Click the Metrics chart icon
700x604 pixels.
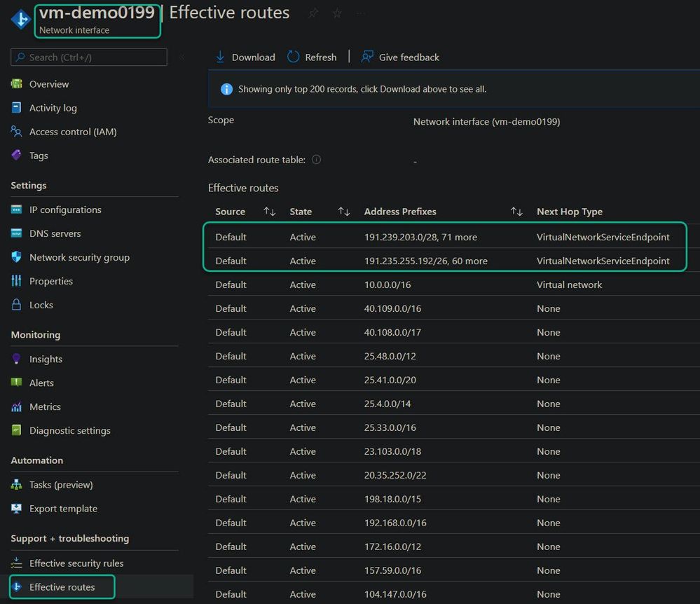17,406
